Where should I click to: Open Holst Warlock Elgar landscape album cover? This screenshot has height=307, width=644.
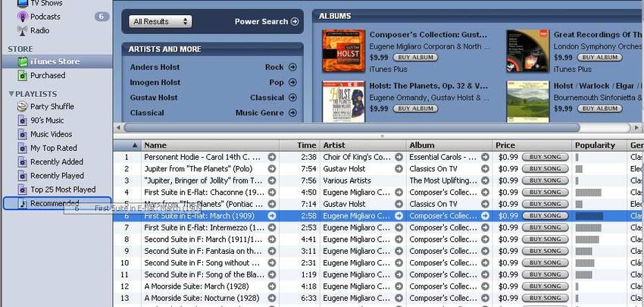click(x=528, y=102)
